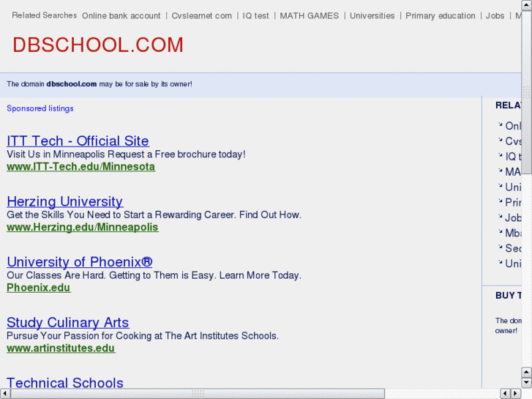Click horizontal scrollbar left arrow at far left
532x399 pixels.
5,393
